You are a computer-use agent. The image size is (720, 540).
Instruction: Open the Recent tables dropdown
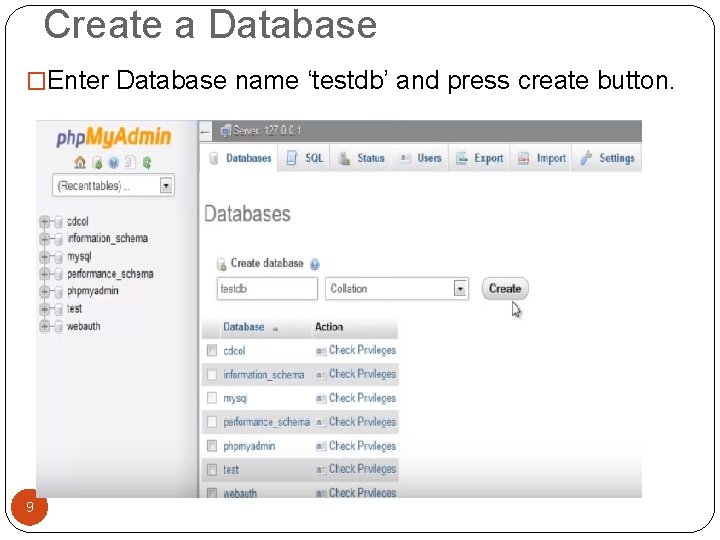point(113,186)
